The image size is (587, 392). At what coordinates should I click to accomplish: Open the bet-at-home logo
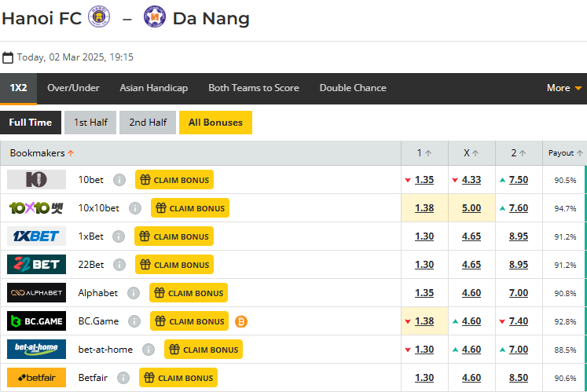pos(36,350)
